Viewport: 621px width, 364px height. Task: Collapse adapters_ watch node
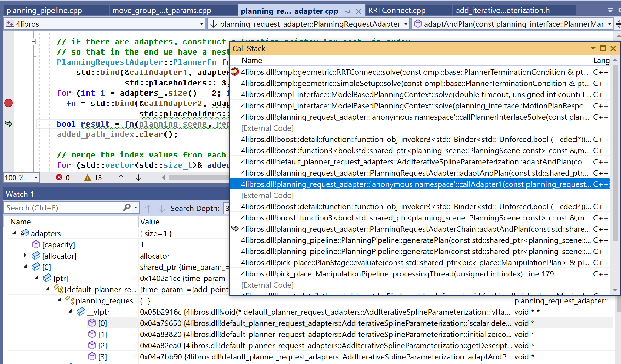coord(14,233)
